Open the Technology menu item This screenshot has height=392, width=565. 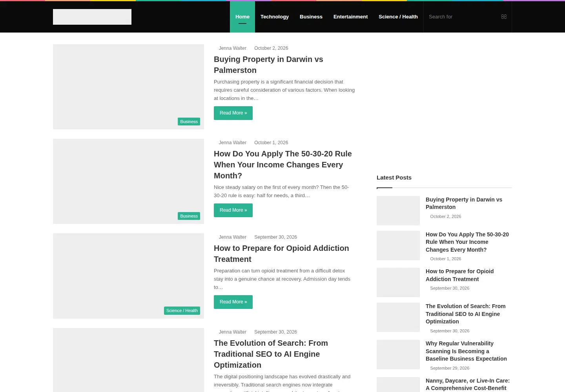[x=275, y=17]
